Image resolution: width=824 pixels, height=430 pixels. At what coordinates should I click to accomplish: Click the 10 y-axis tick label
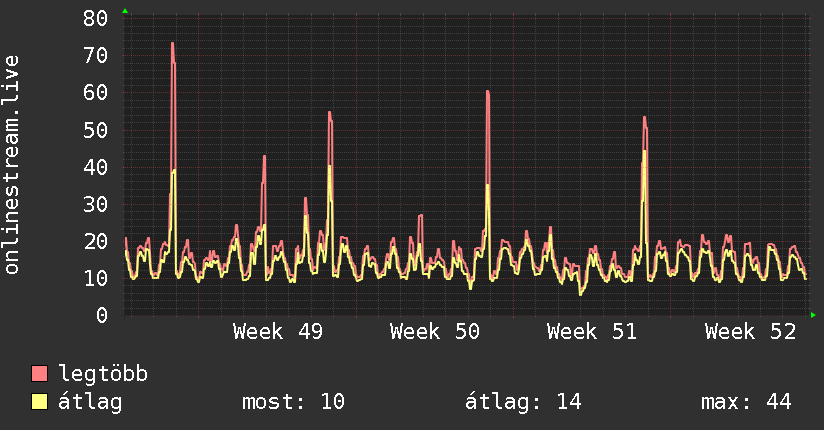point(95,279)
